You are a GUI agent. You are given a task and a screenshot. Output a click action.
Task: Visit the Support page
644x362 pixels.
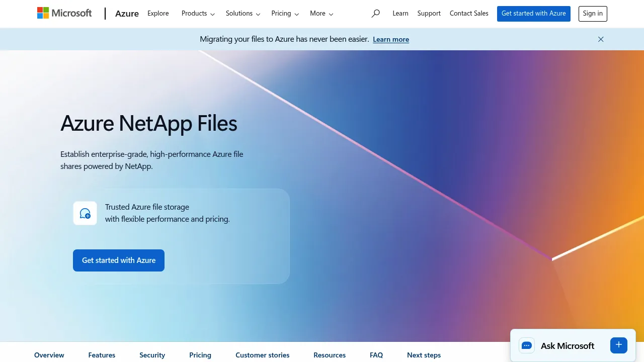pyautogui.click(x=429, y=14)
